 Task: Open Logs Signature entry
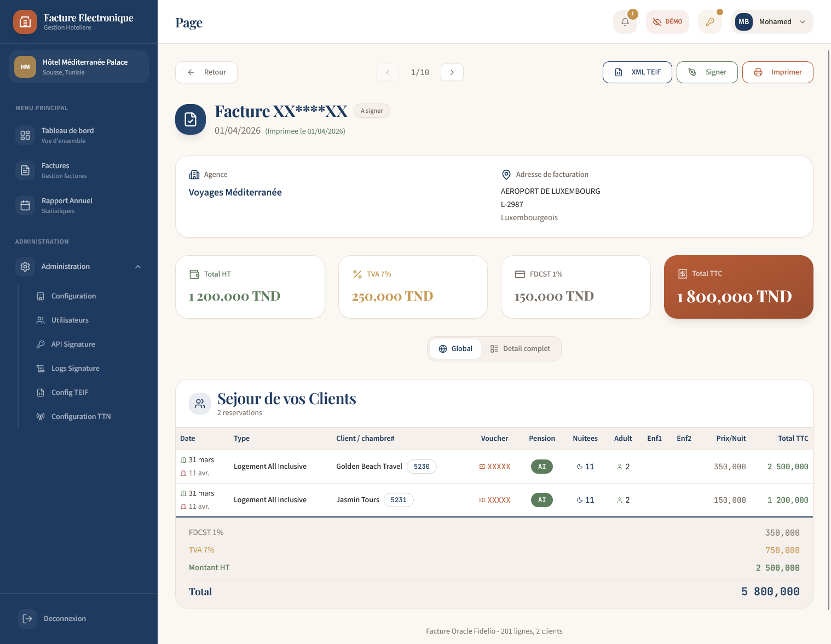pyautogui.click(x=75, y=369)
